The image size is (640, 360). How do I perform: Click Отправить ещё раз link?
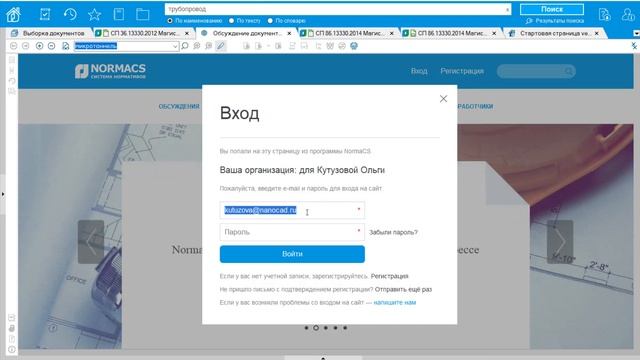pos(403,289)
